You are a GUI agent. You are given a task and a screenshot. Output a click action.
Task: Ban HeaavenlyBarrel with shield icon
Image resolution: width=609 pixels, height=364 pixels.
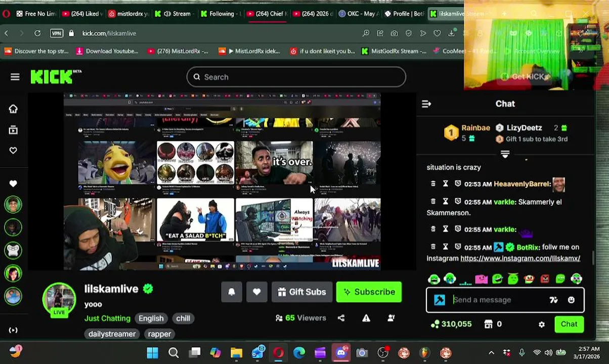point(458,184)
